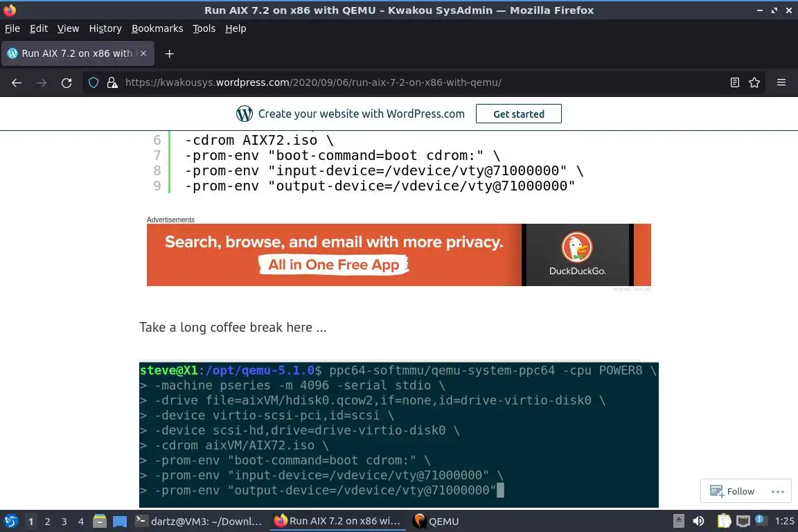Bookmark this page with the star

754,82
